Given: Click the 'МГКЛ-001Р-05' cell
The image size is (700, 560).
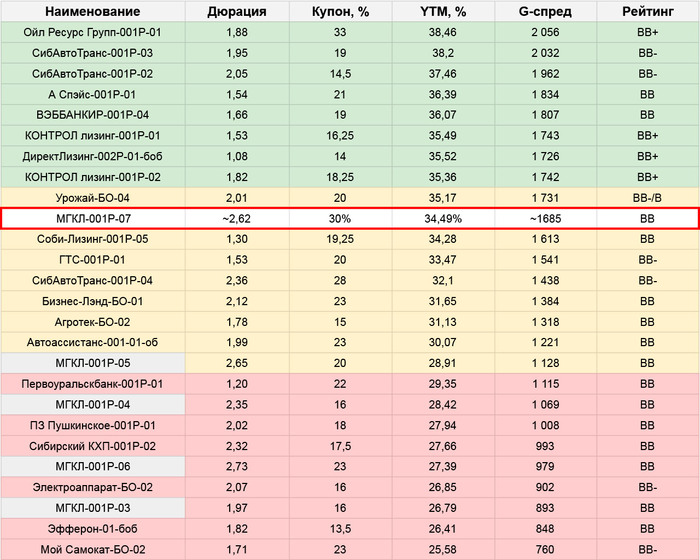Looking at the screenshot, I should click(x=93, y=363).
